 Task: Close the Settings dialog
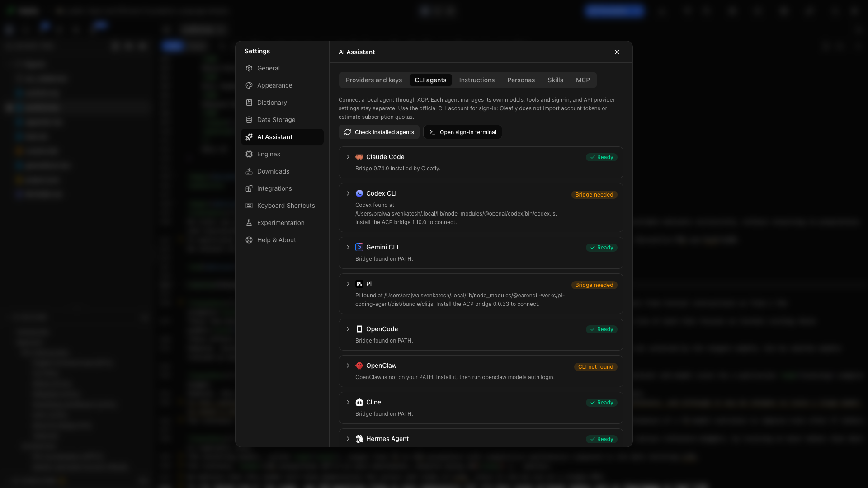[617, 52]
